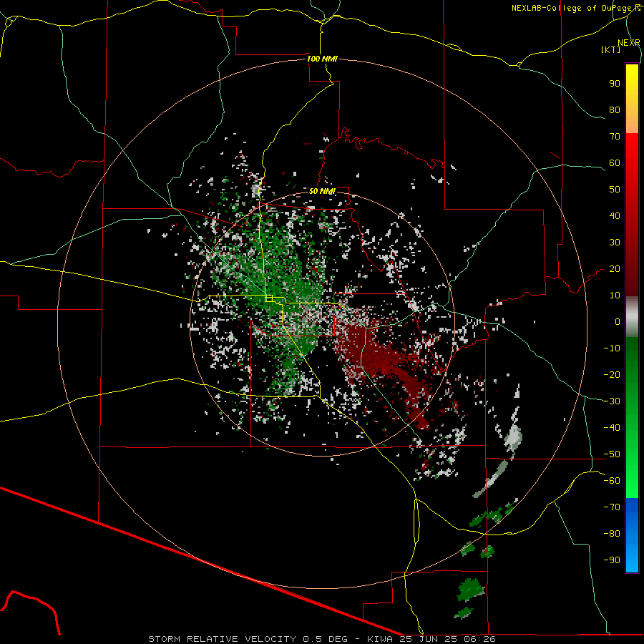Click the -40 scale value
This screenshot has width=644, height=644.
(612, 428)
